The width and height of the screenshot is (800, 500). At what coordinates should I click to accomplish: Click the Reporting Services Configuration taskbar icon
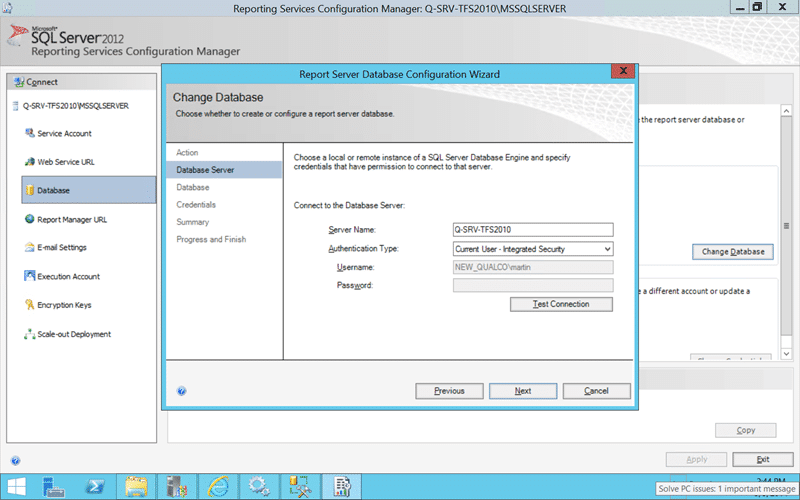tap(341, 486)
